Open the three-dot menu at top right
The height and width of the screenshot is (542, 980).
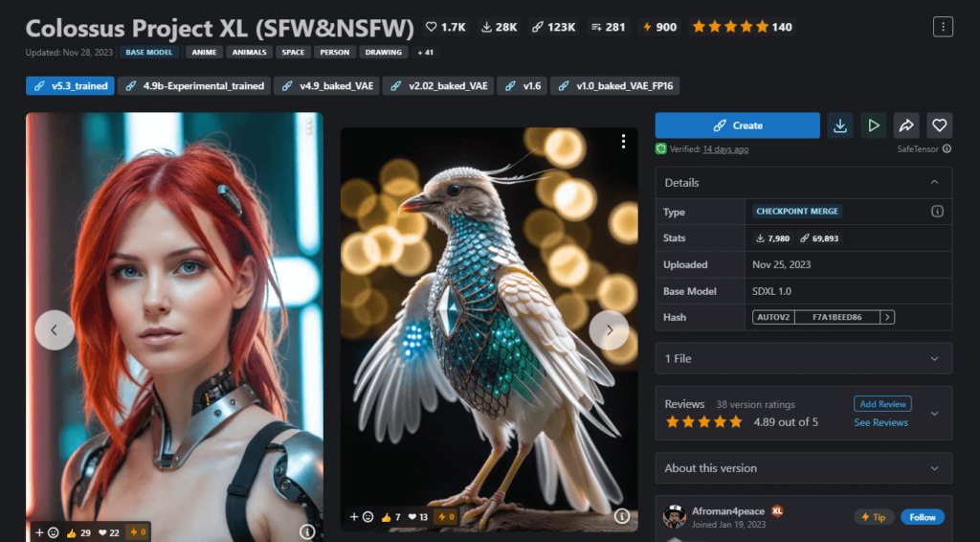[x=943, y=27]
